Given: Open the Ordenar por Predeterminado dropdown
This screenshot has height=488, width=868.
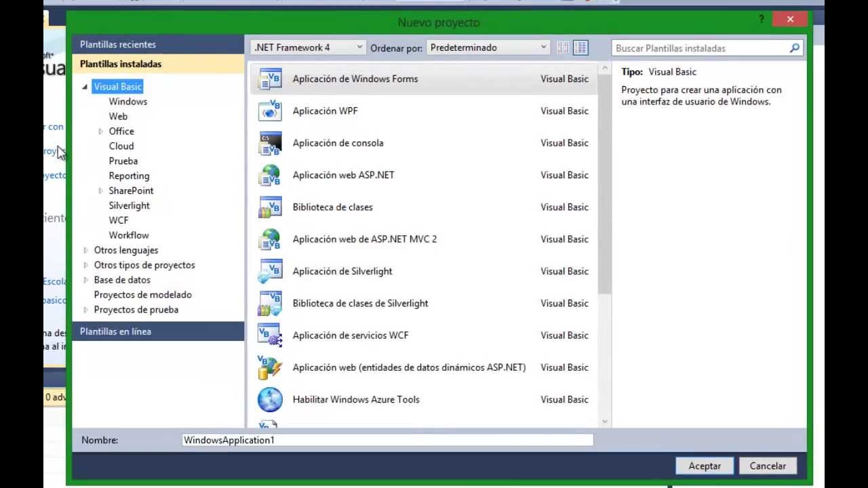Looking at the screenshot, I should click(488, 47).
